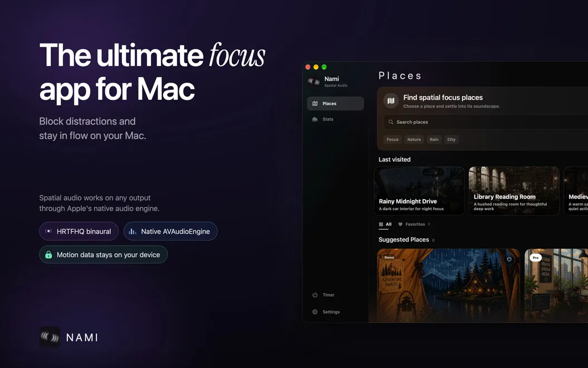The width and height of the screenshot is (588, 368).
Task: Switch to the All tab
Action: pyautogui.click(x=385, y=225)
